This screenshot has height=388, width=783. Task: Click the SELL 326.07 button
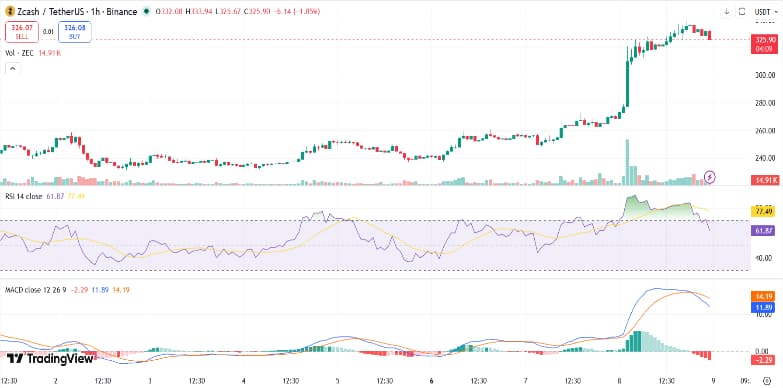click(22, 32)
